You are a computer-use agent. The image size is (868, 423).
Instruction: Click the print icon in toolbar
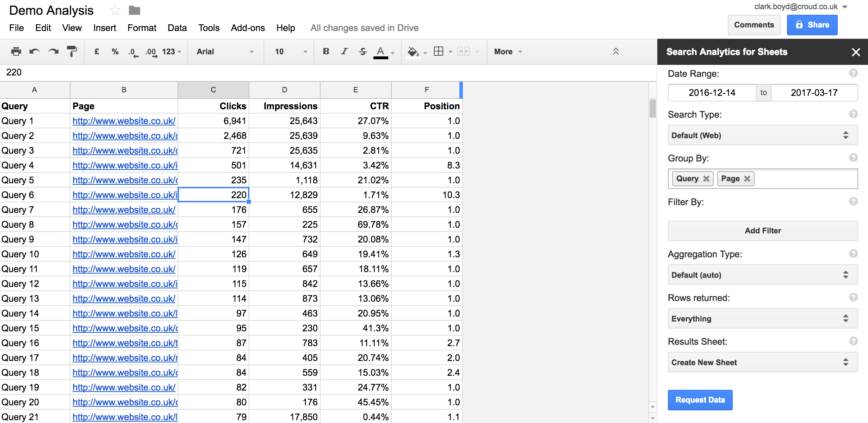16,52
